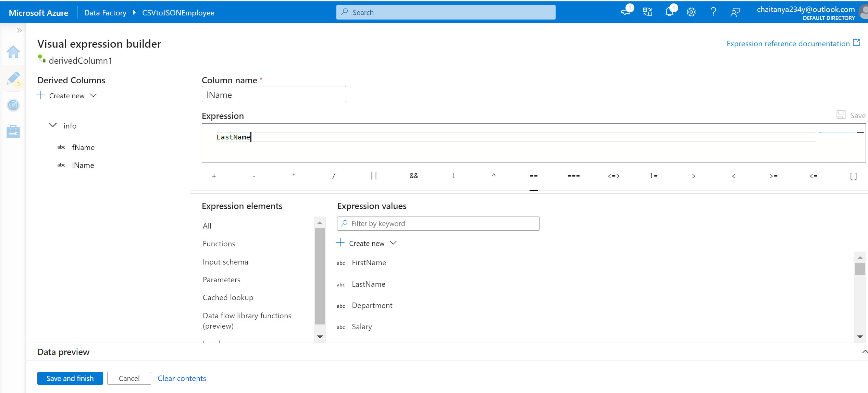Focus the top Search box
Viewport: 868px width, 393px height.
pyautogui.click(x=446, y=12)
